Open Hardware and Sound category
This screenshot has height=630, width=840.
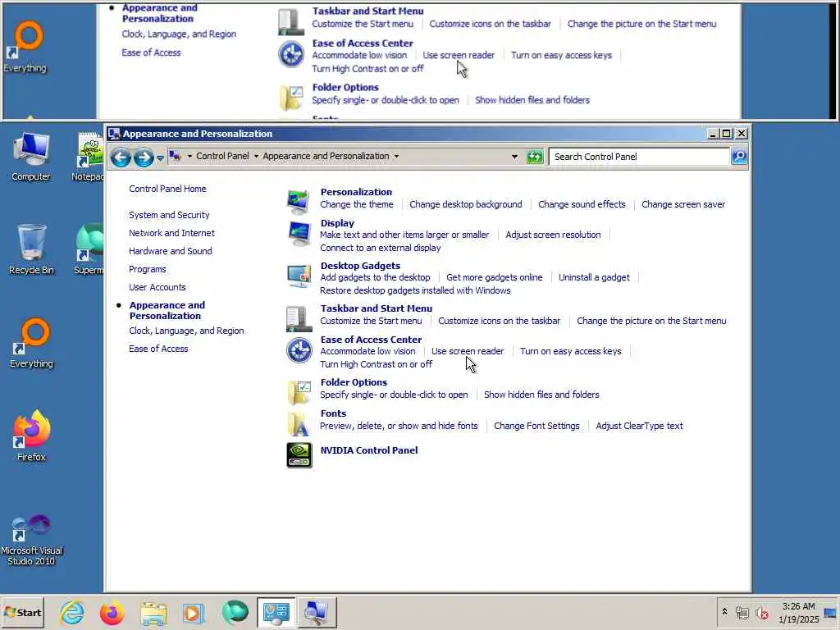pyautogui.click(x=171, y=251)
